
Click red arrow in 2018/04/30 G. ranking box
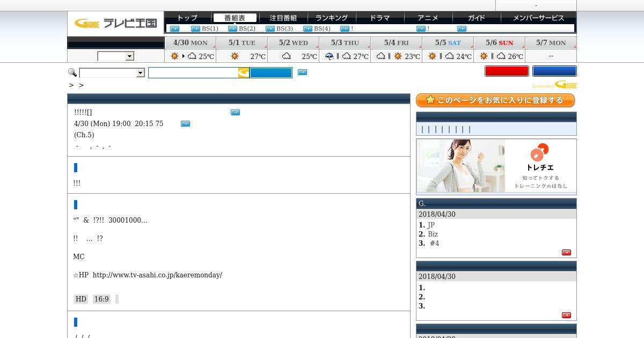pyautogui.click(x=566, y=252)
